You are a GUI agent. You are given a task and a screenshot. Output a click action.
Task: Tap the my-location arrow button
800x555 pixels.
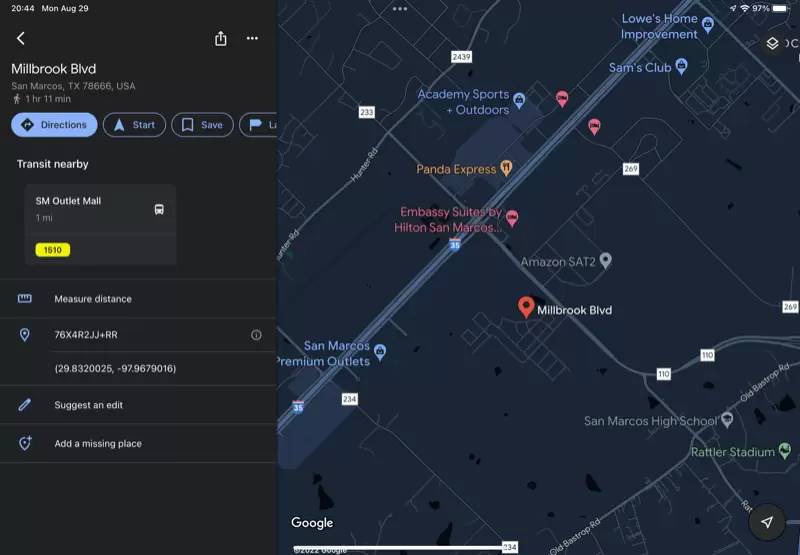tap(766, 522)
